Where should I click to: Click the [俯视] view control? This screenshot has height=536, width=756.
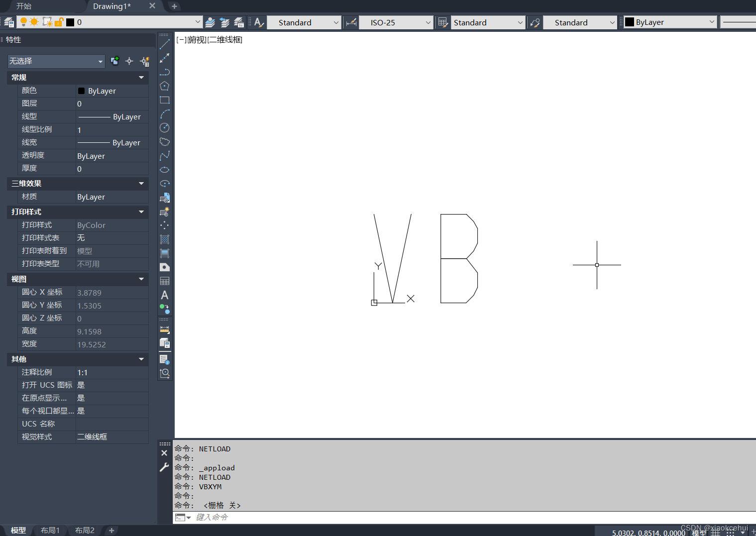pyautogui.click(x=197, y=40)
